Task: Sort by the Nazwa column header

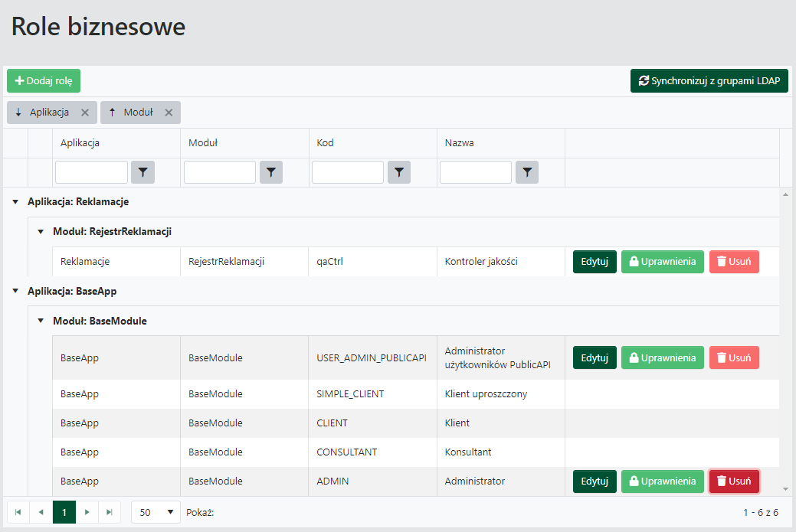Action: [x=460, y=143]
